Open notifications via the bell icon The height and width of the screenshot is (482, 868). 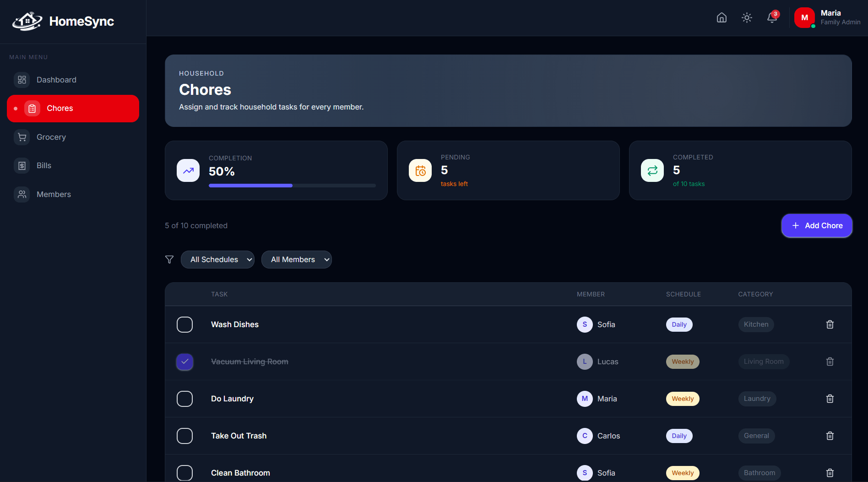click(x=773, y=18)
